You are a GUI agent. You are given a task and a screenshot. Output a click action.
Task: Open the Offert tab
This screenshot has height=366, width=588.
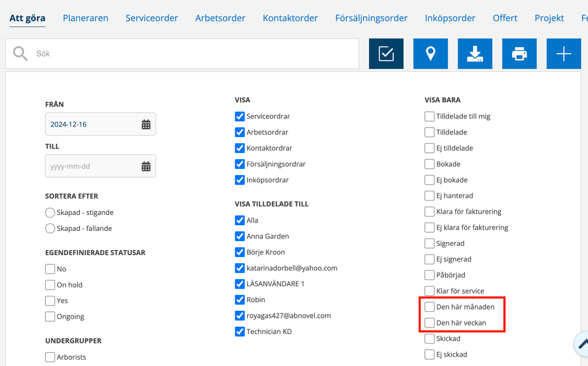505,18
